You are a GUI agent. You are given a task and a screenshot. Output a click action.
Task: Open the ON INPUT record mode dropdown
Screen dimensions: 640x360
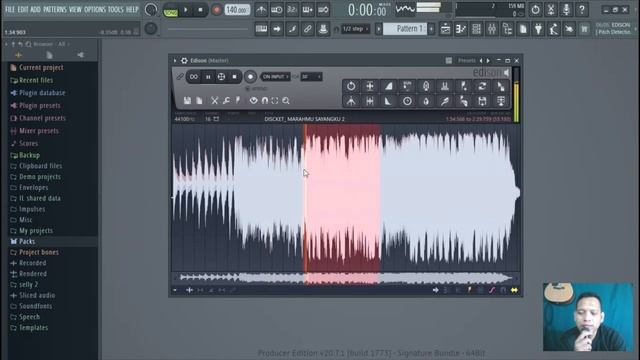coord(276,77)
